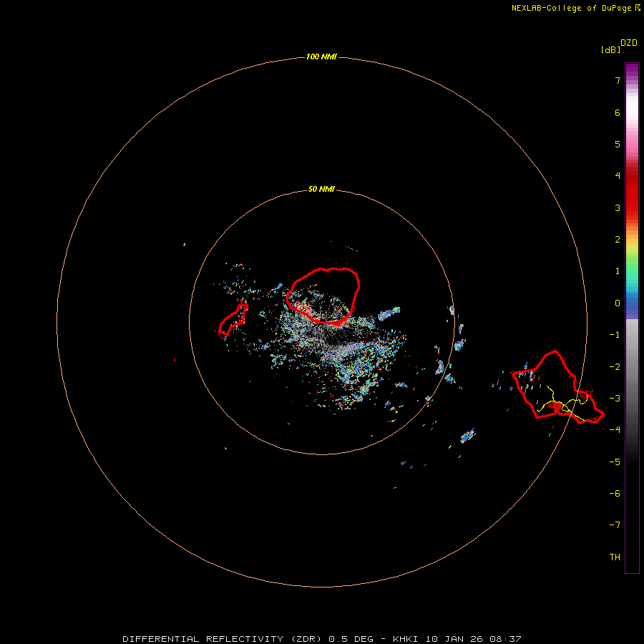Click the 7 value on color scale
This screenshot has width=644, height=644.
pos(618,80)
